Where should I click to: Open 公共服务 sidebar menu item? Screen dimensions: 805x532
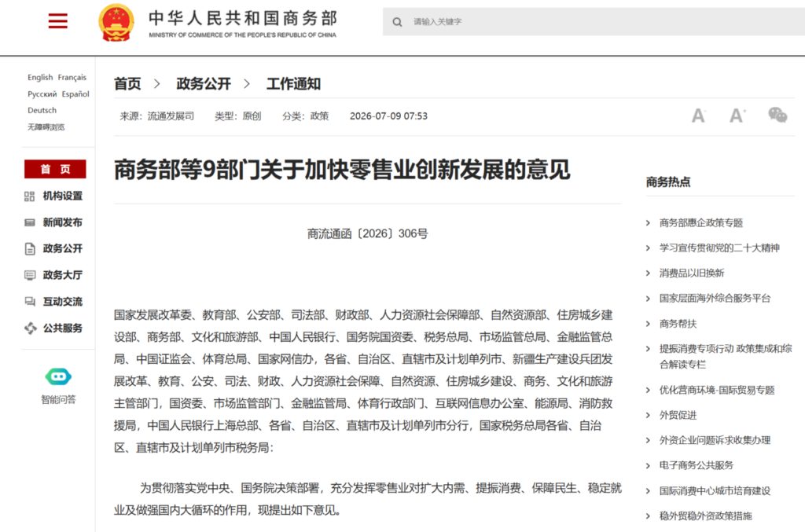[x=62, y=328]
